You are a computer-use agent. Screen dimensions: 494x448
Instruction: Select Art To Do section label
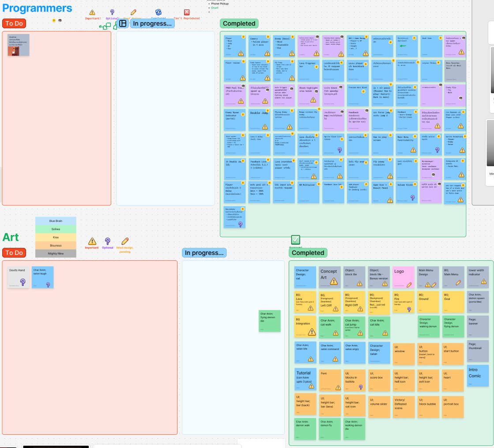click(14, 253)
